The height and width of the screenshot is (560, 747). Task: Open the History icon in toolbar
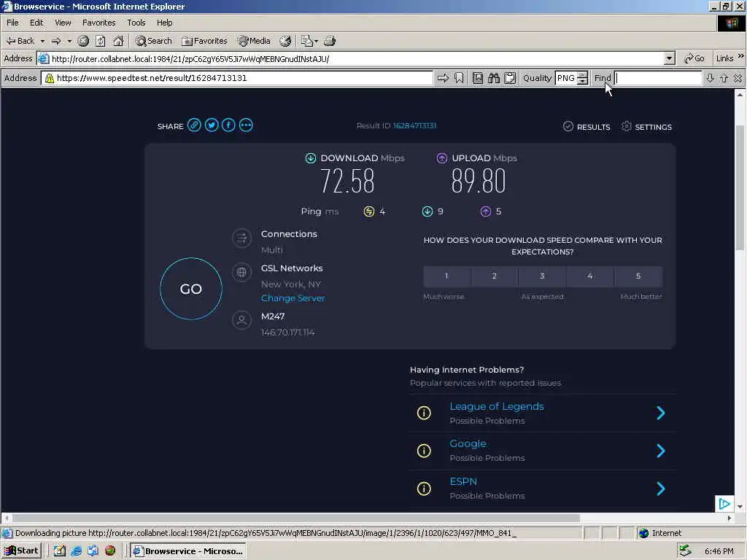point(285,41)
